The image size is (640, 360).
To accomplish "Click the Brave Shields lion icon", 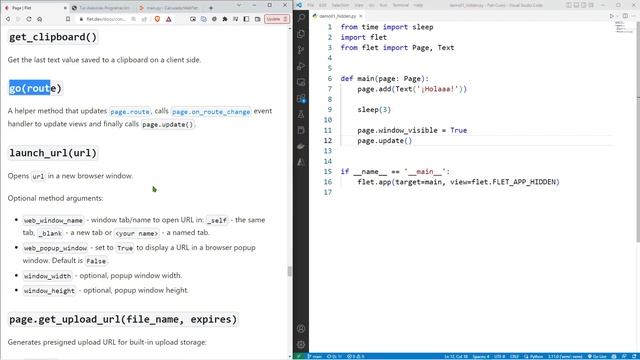I will (157, 19).
